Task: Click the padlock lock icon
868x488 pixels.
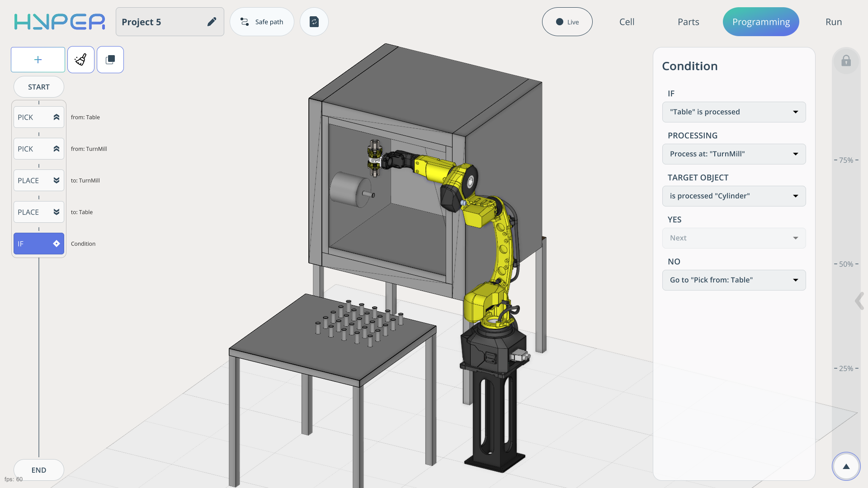Action: click(846, 61)
